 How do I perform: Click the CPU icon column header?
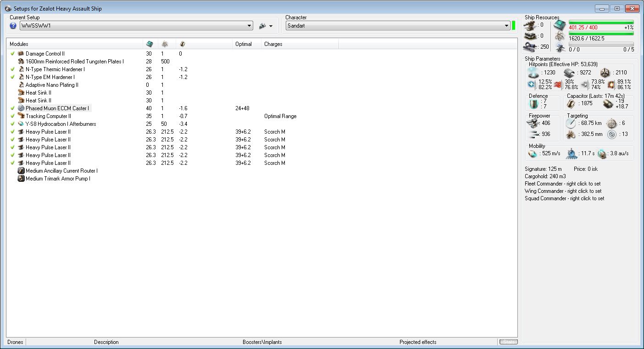tap(150, 44)
